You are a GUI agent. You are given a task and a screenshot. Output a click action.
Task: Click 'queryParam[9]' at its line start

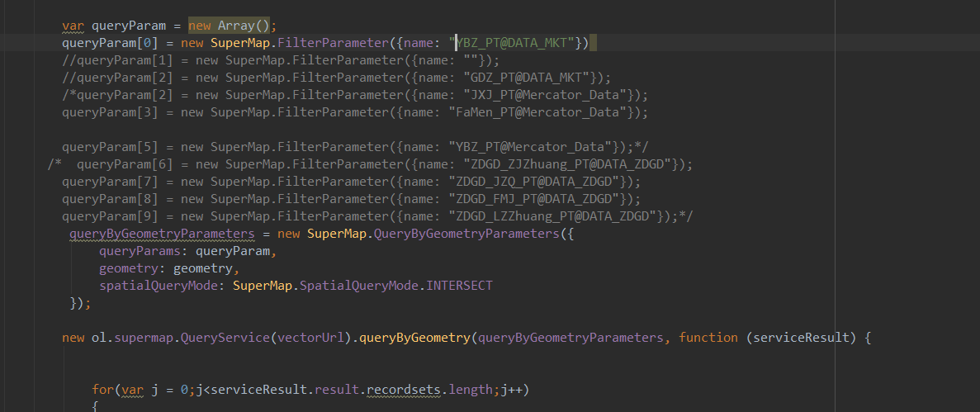tap(110, 216)
